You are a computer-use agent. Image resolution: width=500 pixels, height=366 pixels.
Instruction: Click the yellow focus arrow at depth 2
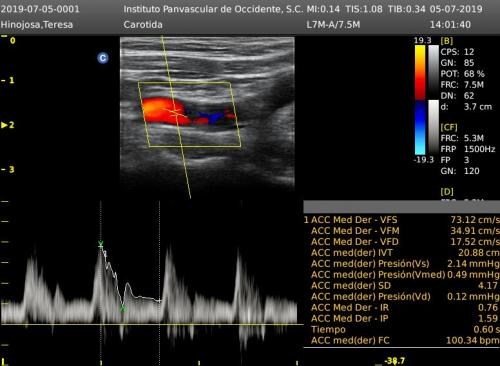pyautogui.click(x=4, y=125)
